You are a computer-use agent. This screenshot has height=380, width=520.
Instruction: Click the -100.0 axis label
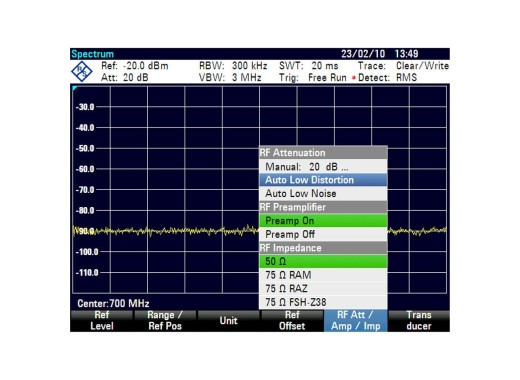click(87, 252)
